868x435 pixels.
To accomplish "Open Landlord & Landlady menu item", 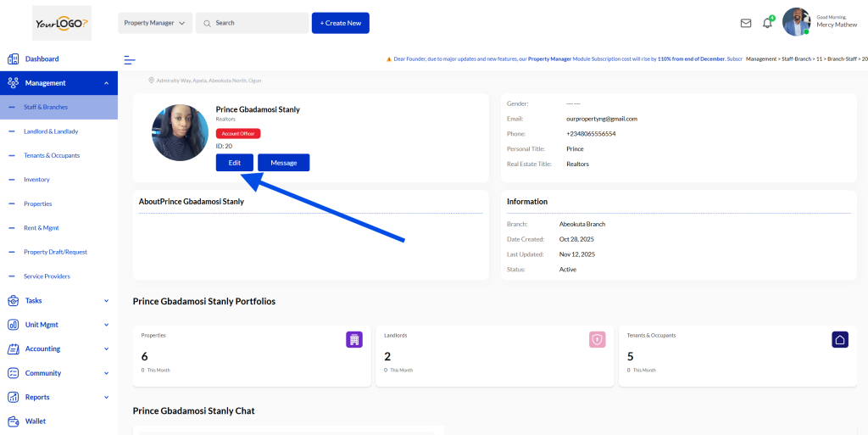I will tap(51, 131).
